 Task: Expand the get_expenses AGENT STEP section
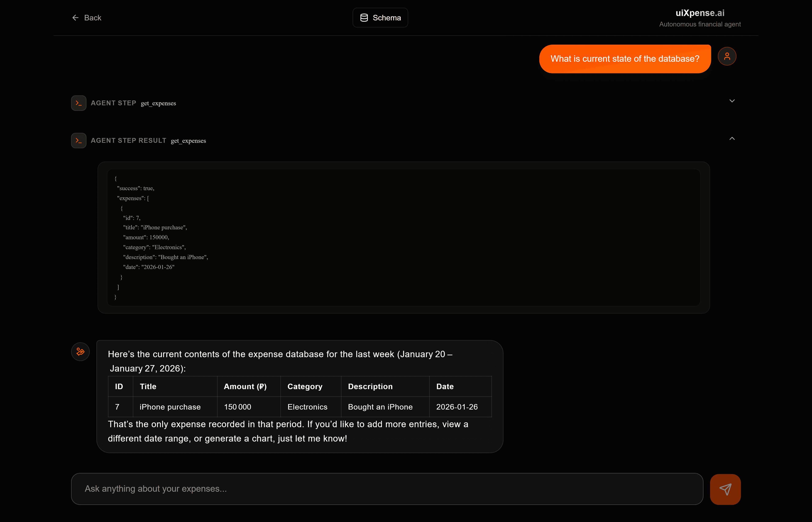(x=732, y=101)
